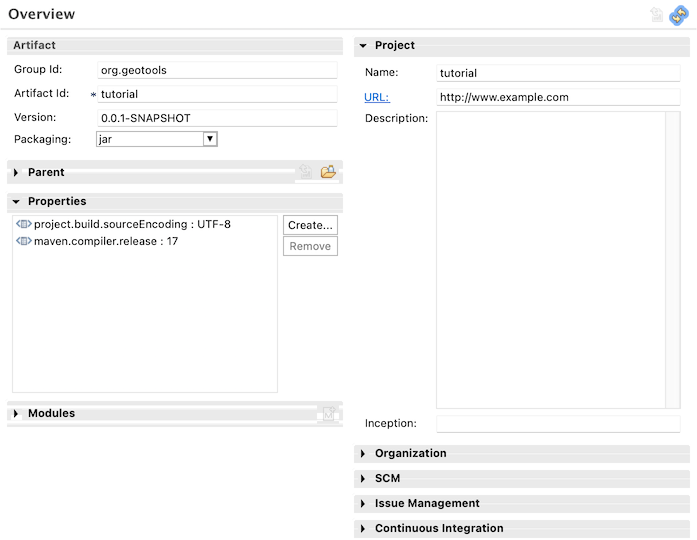The width and height of the screenshot is (697, 540).
Task: Click into the Inception text field
Action: (x=558, y=424)
